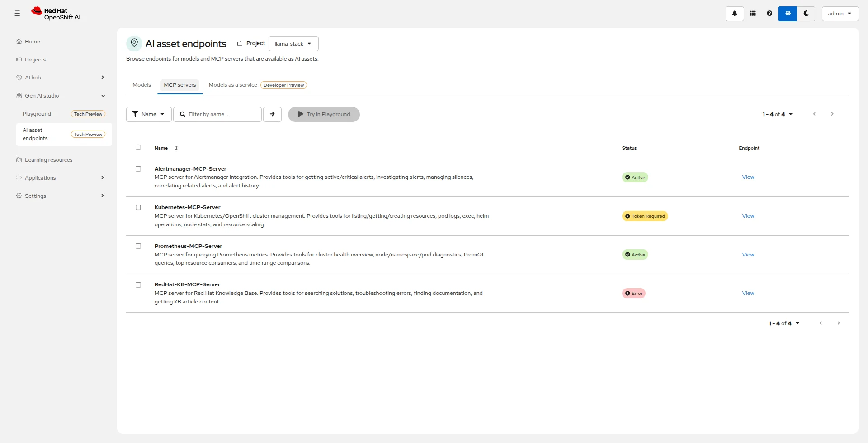Click the Status column header
Image resolution: width=868 pixels, height=443 pixels.
[x=629, y=148]
